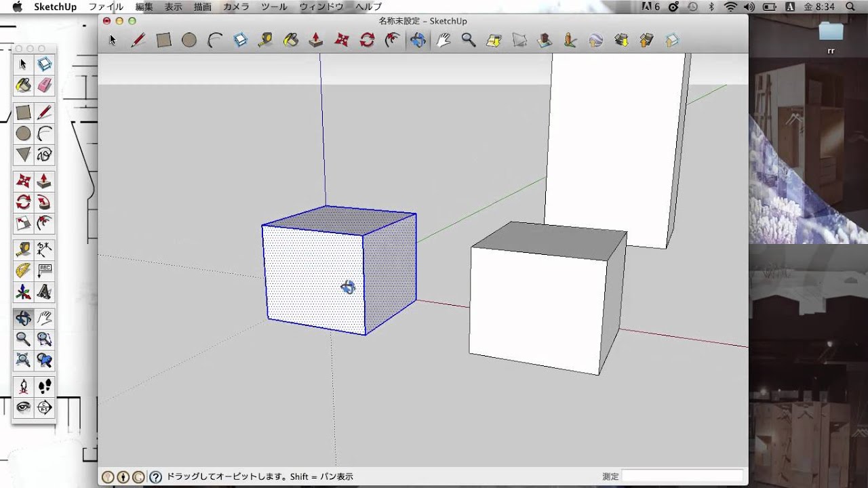Viewport: 868px width, 488px height.
Task: Open the ツール menu
Action: click(275, 7)
